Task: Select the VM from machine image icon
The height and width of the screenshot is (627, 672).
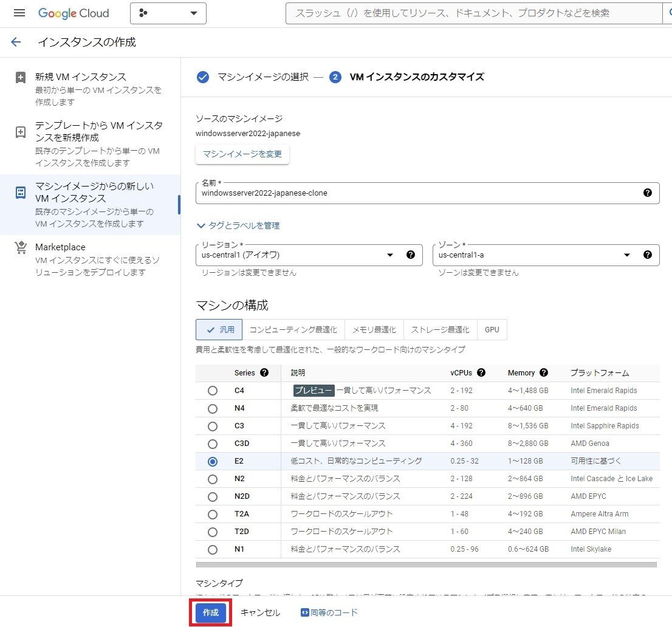Action: click(20, 193)
